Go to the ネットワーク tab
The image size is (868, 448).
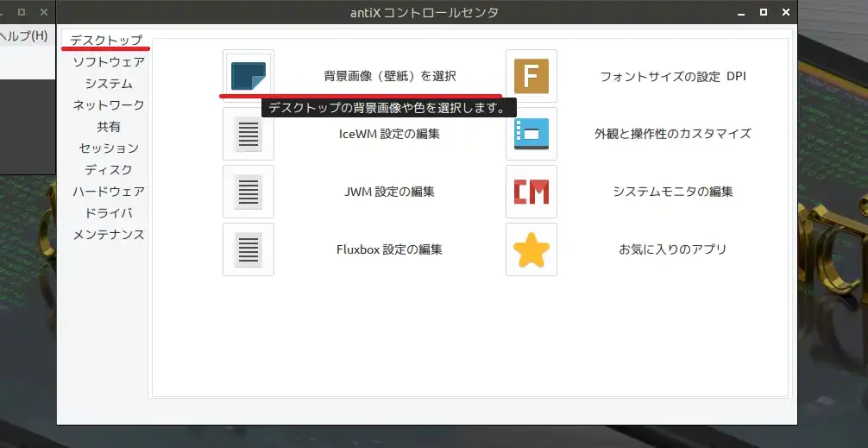(x=108, y=105)
